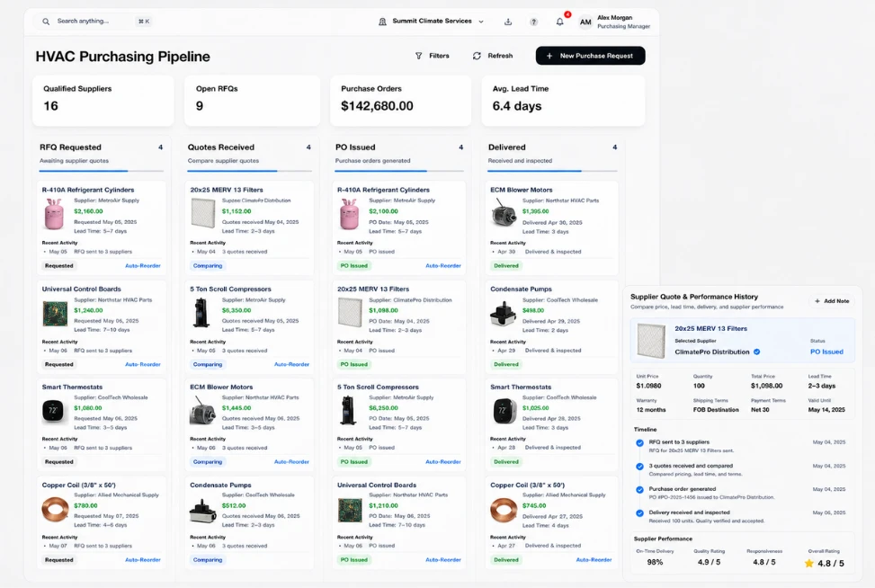The image size is (875, 588).
Task: Click the Search anything input field
Action: pos(94,22)
